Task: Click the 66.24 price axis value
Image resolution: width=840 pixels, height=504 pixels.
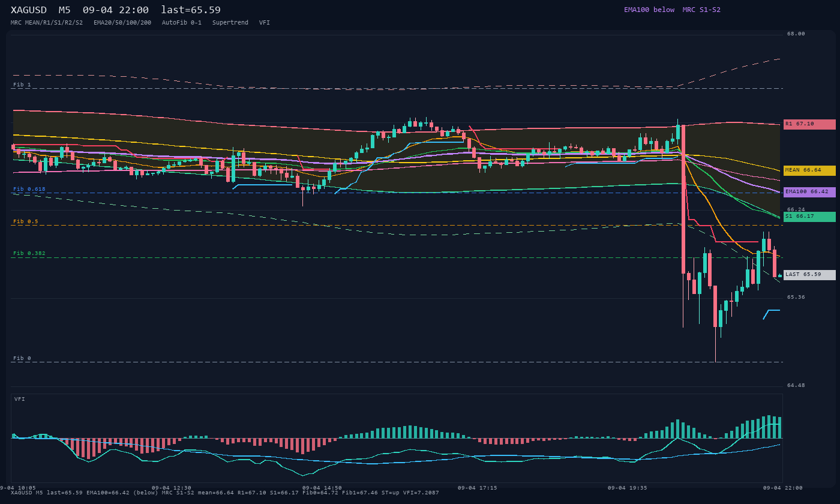Action: [796, 210]
